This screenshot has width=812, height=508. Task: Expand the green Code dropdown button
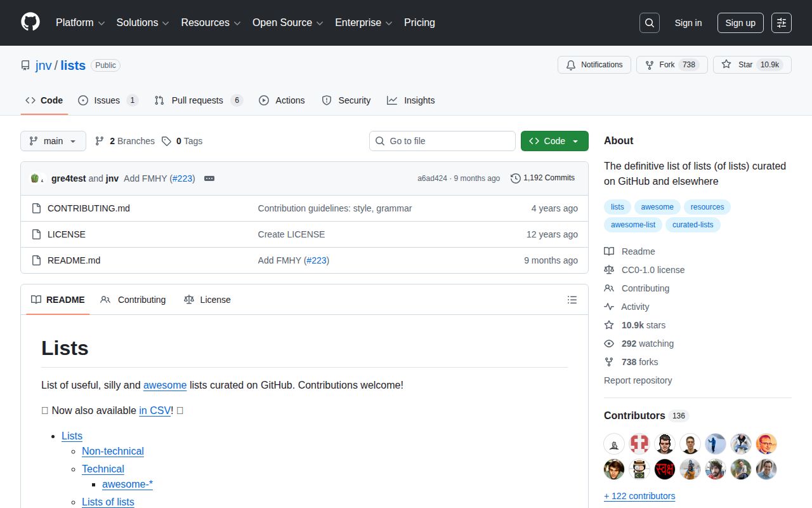click(554, 141)
